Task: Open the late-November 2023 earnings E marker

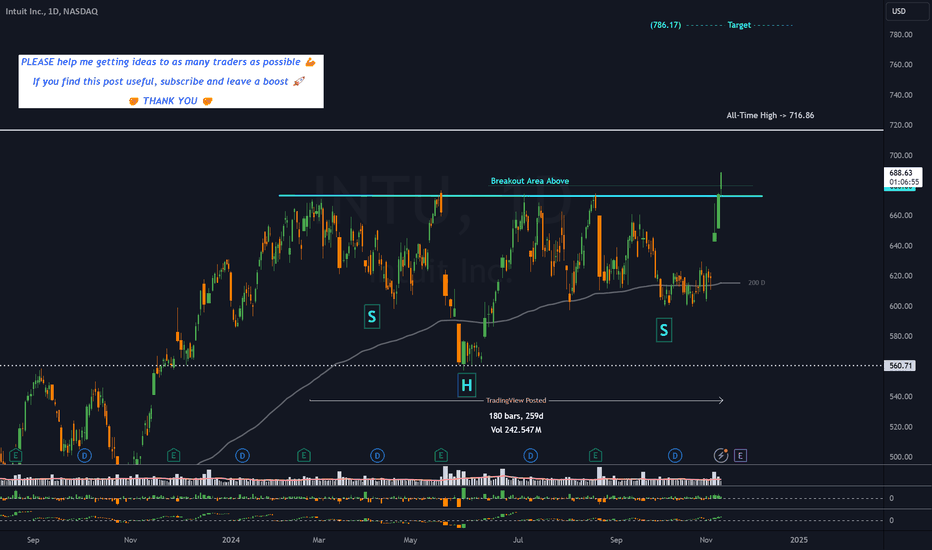Action: point(173,456)
